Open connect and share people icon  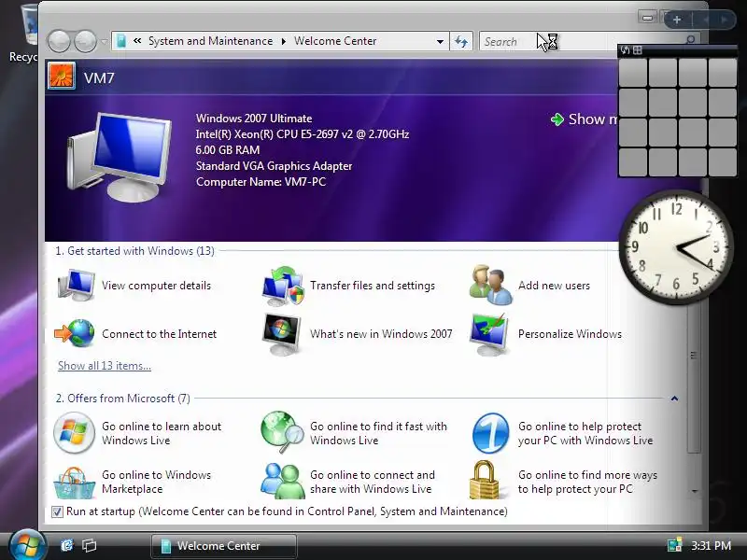tap(283, 481)
